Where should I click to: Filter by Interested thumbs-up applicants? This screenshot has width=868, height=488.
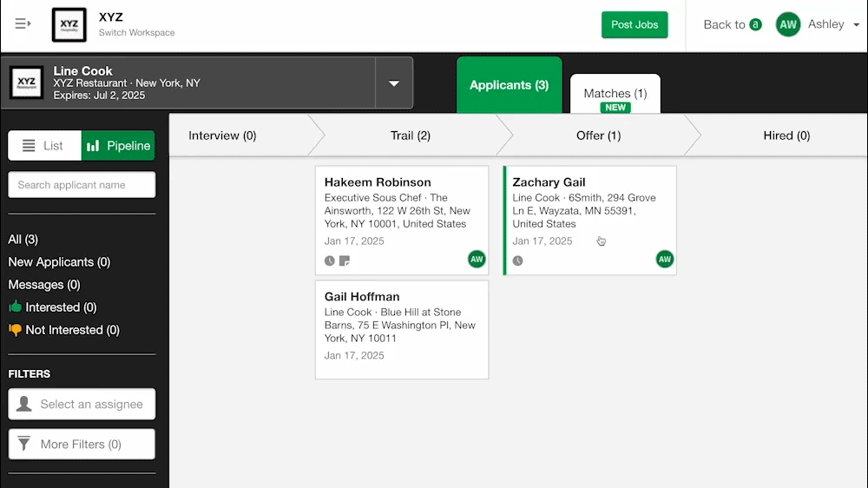click(52, 307)
